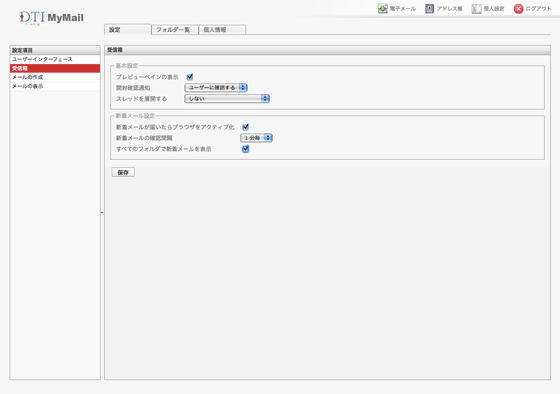560x394 pixels.
Task: Select メールの作成 in settings list
Action: tap(55, 77)
